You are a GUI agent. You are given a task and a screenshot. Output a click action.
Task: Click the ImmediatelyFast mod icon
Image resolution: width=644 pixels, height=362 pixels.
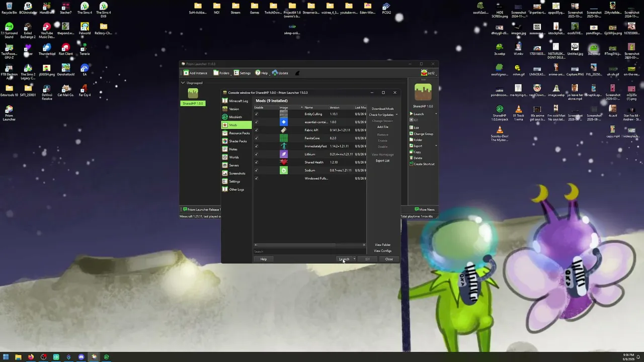pyautogui.click(x=284, y=146)
